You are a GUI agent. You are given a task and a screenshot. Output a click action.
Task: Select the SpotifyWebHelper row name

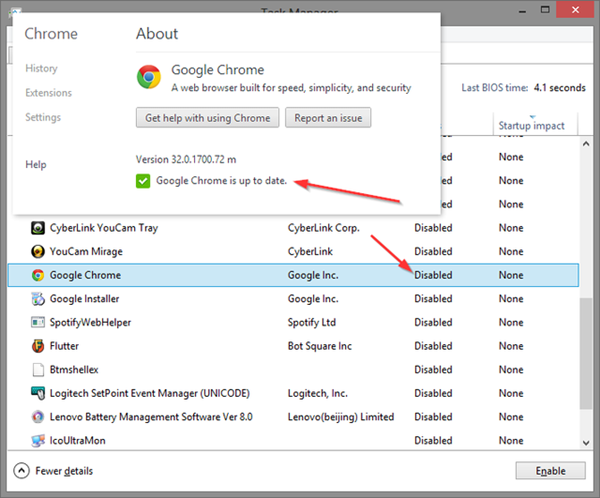click(90, 323)
